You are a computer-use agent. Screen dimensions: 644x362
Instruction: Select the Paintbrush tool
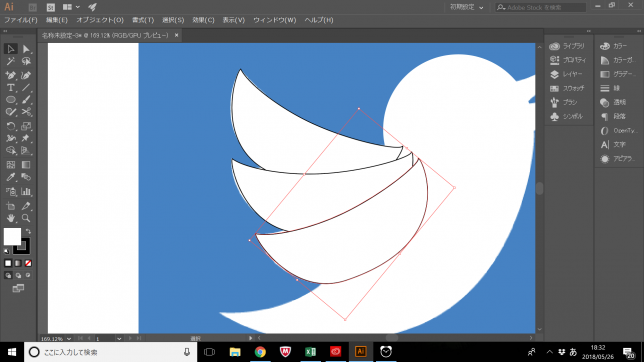26,100
